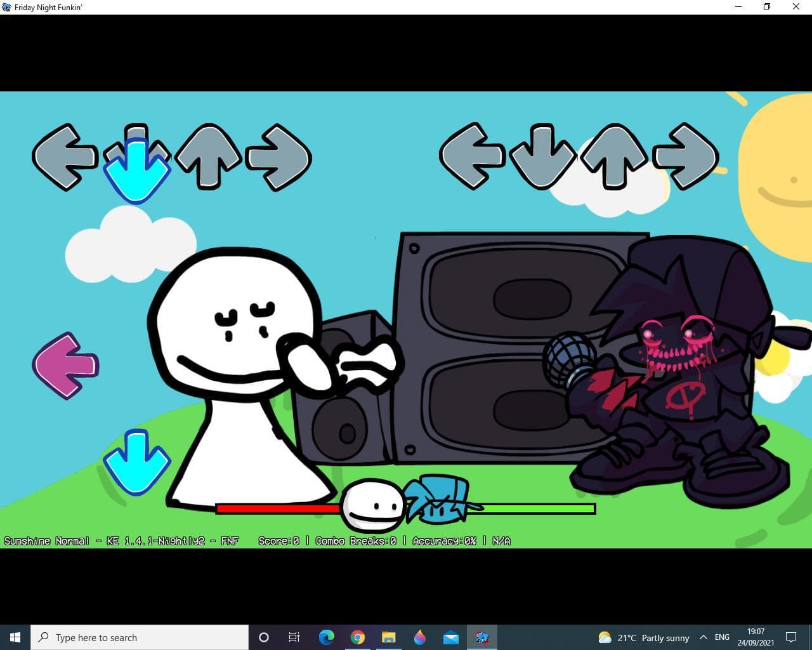812x650 pixels.
Task: Open the clock showing 19:07
Action: [x=756, y=637]
